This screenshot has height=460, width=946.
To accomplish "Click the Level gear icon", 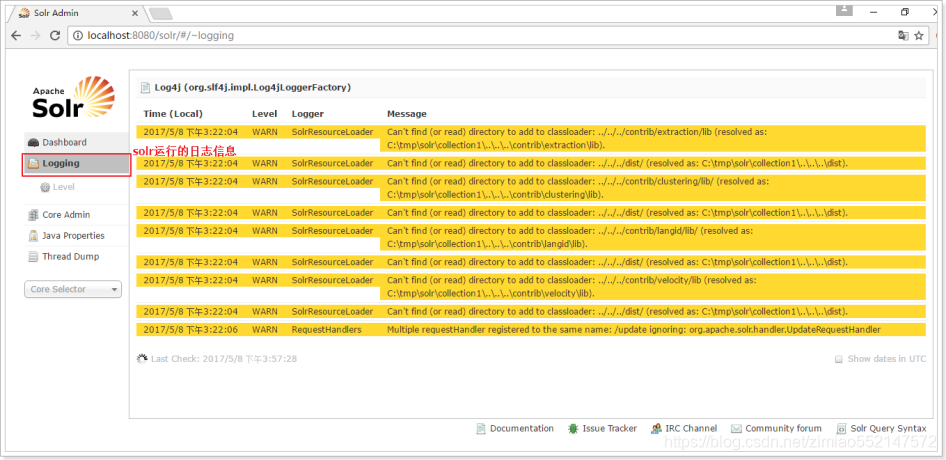I will [45, 188].
